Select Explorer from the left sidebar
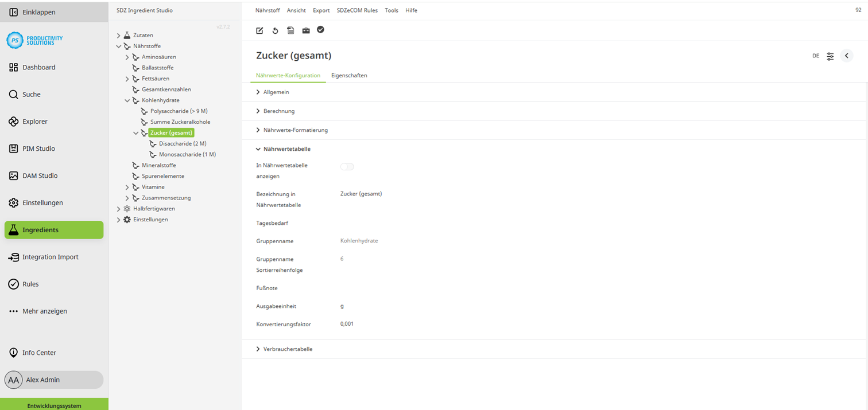868x410 pixels. 34,122
